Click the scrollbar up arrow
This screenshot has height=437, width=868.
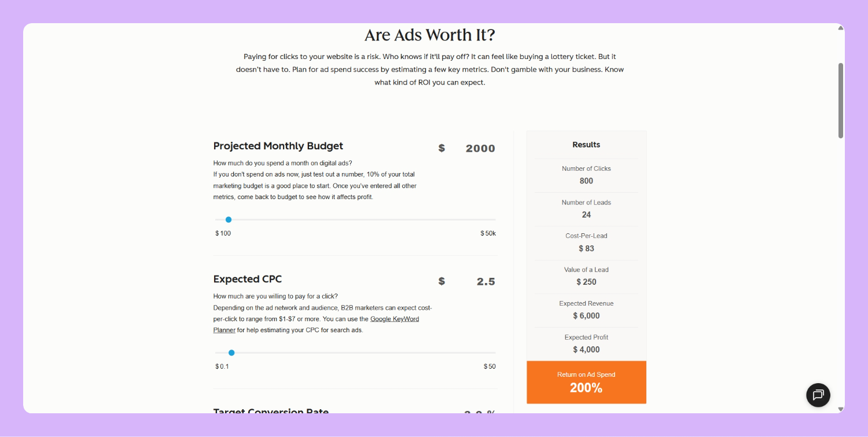coord(841,28)
